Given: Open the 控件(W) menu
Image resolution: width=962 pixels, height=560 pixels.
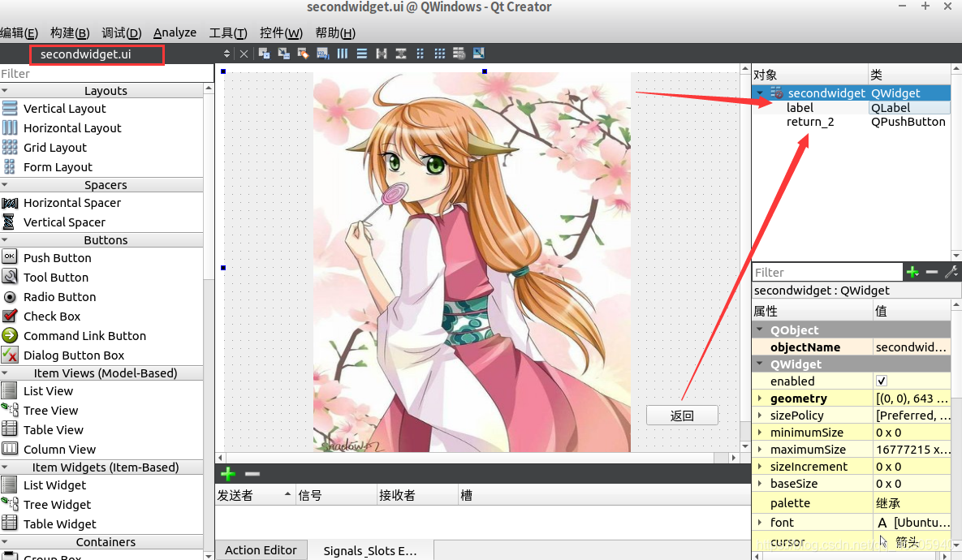Looking at the screenshot, I should coord(281,32).
